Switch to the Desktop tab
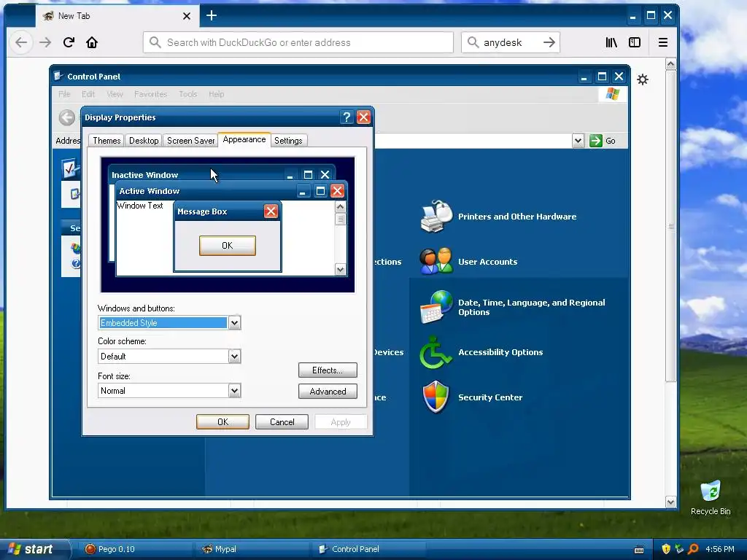 [144, 141]
